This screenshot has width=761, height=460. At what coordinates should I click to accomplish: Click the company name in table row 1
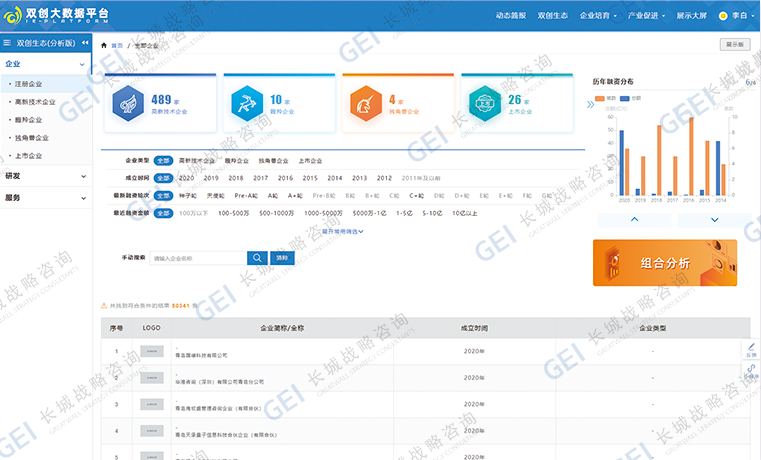201,356
